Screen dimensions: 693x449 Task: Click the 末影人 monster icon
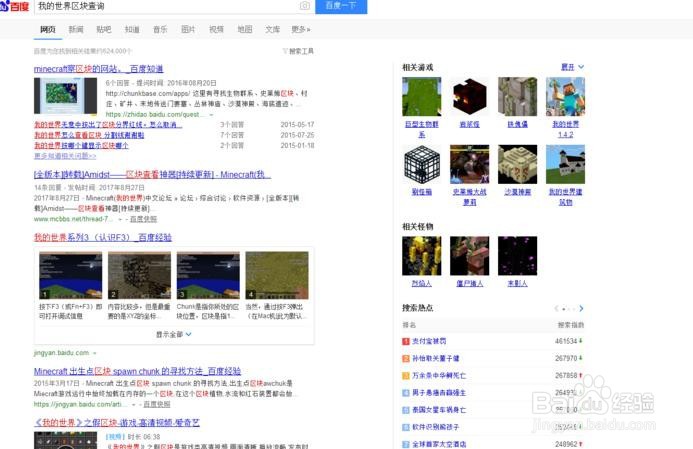(x=518, y=256)
